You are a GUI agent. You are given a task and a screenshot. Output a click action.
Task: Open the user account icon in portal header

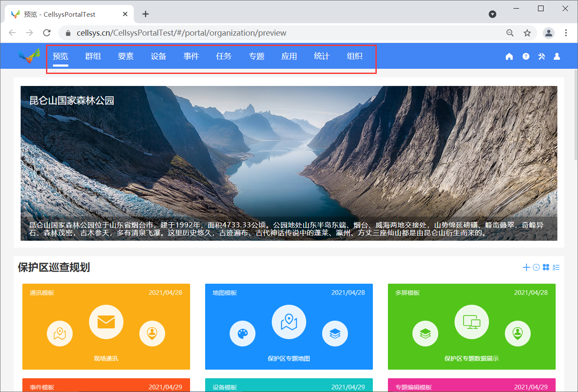click(x=557, y=56)
